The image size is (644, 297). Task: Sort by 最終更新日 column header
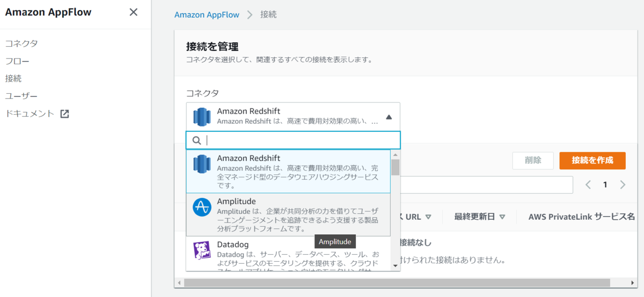[480, 217]
